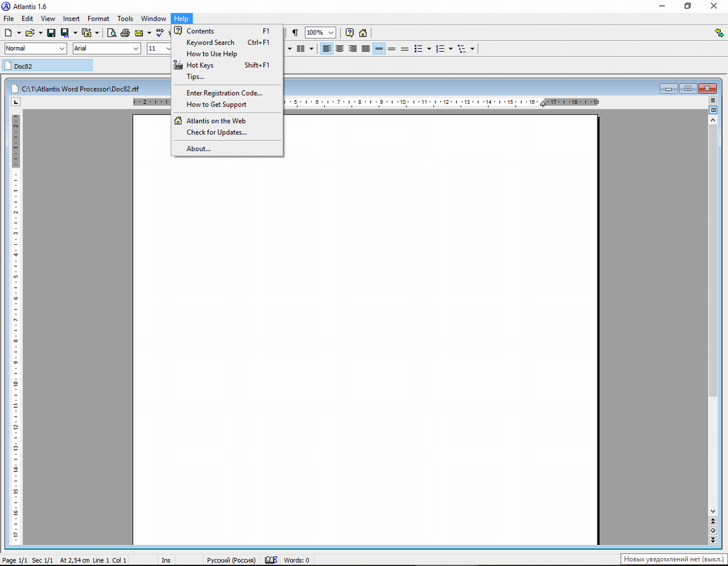The image size is (728, 566).
Task: Choose Keyword Search from Help menu
Action: tap(227, 42)
